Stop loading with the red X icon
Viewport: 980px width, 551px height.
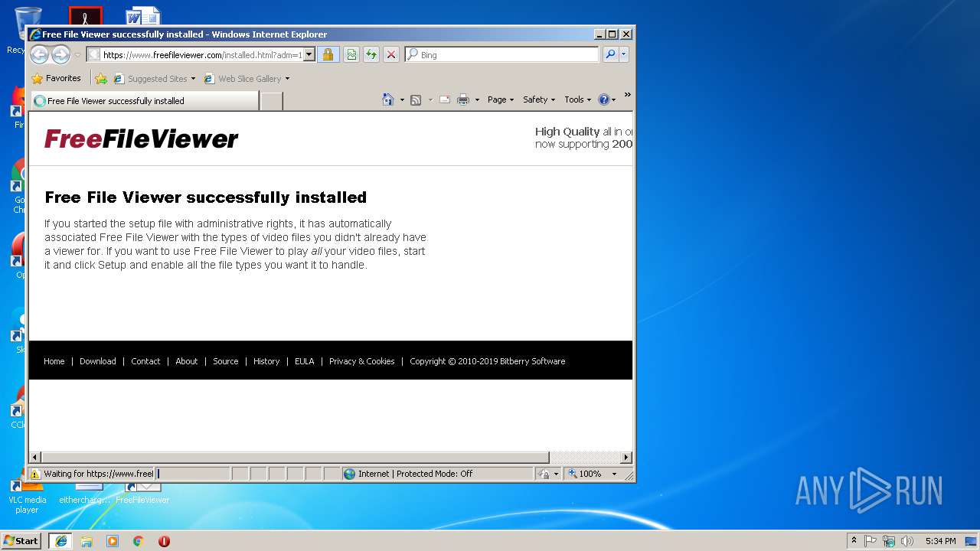click(x=390, y=54)
